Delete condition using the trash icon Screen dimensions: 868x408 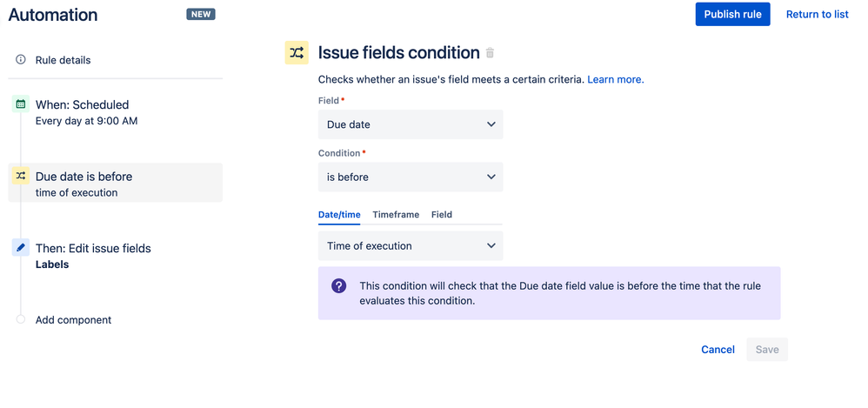click(x=490, y=53)
